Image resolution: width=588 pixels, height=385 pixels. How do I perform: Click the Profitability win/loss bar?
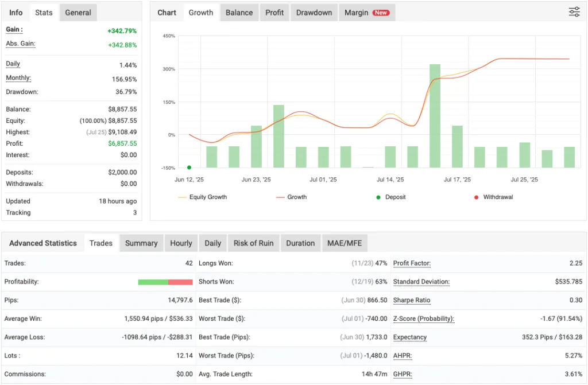[x=165, y=282]
